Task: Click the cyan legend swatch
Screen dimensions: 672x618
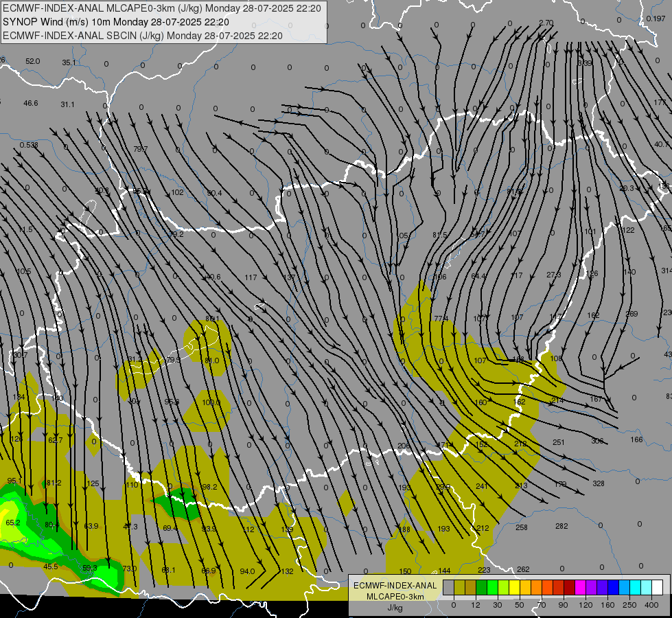Action: coord(635,587)
